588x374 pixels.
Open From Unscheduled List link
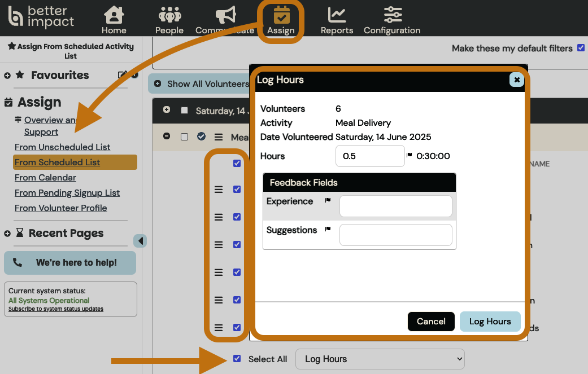(x=62, y=147)
